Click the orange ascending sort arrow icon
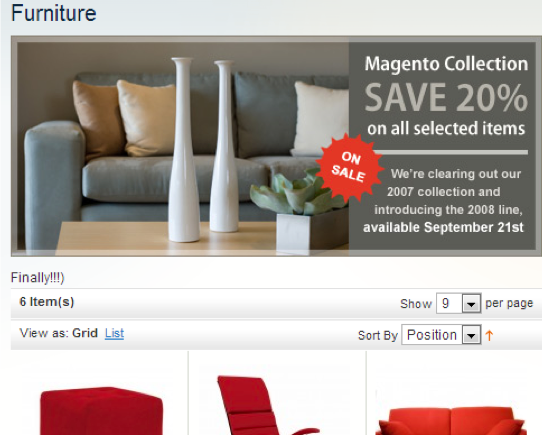 [x=489, y=335]
